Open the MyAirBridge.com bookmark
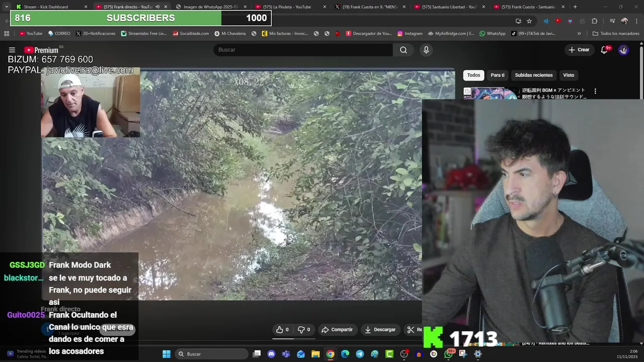The width and height of the screenshot is (644, 362). point(451,34)
